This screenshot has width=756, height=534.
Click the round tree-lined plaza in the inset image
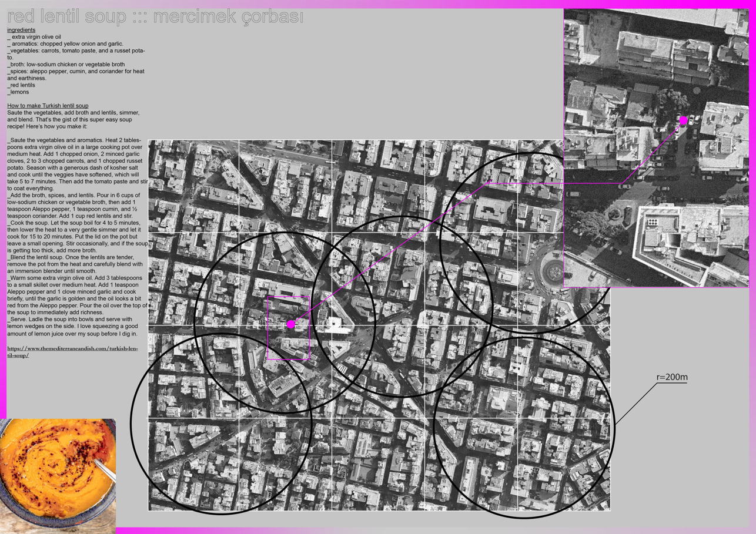(x=613, y=214)
